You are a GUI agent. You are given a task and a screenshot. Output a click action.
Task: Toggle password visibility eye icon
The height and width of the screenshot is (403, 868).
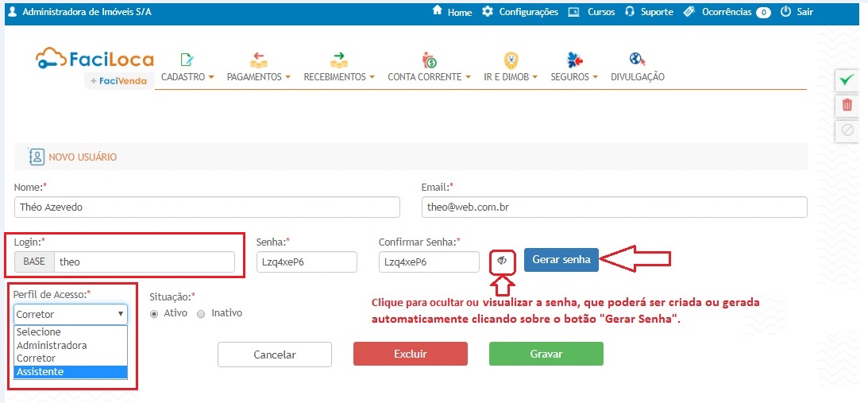coord(502,261)
